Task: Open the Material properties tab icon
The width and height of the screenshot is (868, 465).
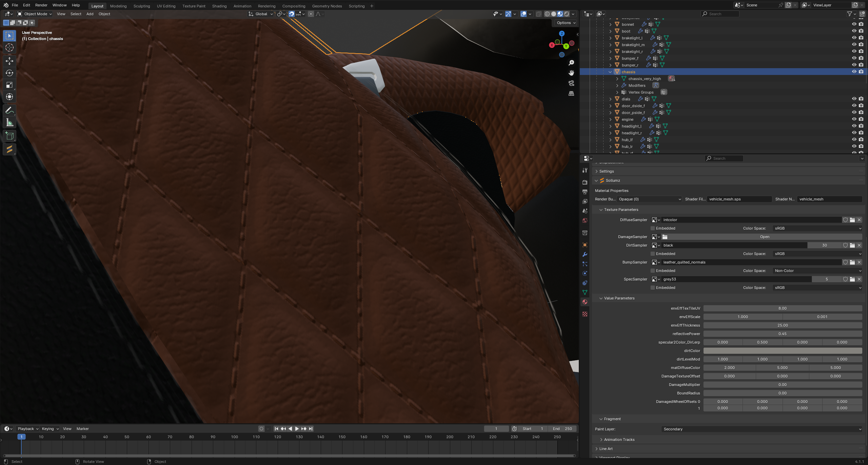Action: pos(585,302)
